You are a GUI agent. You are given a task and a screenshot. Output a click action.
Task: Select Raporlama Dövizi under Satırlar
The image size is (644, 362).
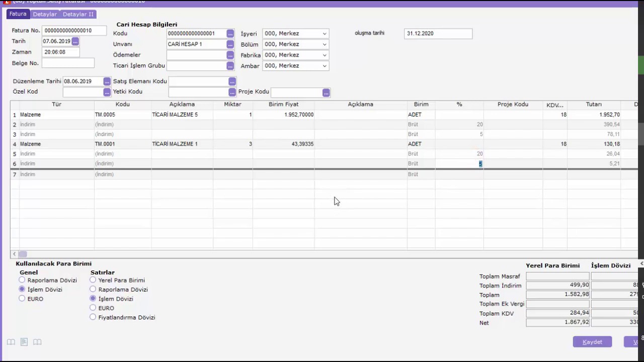tap(93, 289)
